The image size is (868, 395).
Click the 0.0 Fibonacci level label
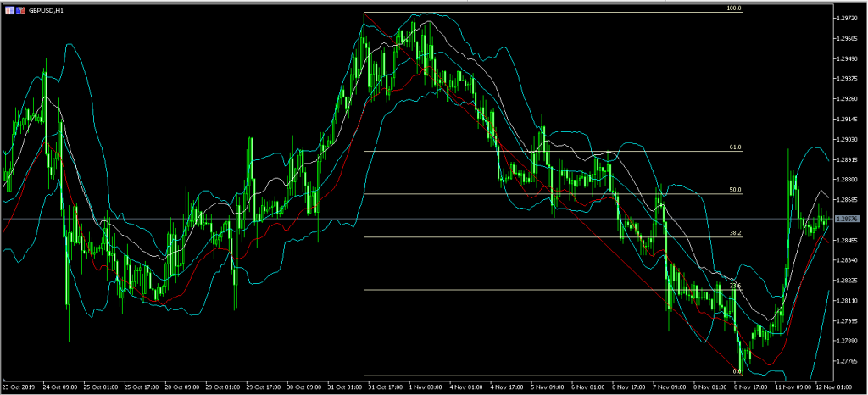[x=737, y=371]
